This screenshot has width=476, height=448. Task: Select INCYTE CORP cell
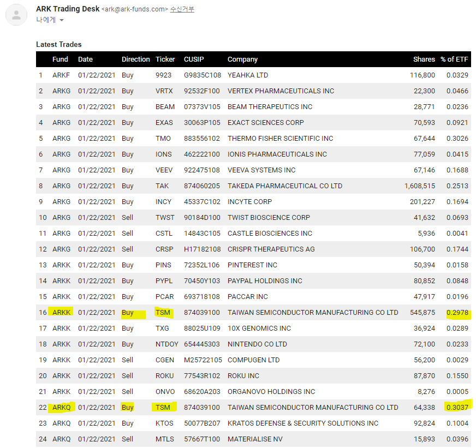click(250, 202)
